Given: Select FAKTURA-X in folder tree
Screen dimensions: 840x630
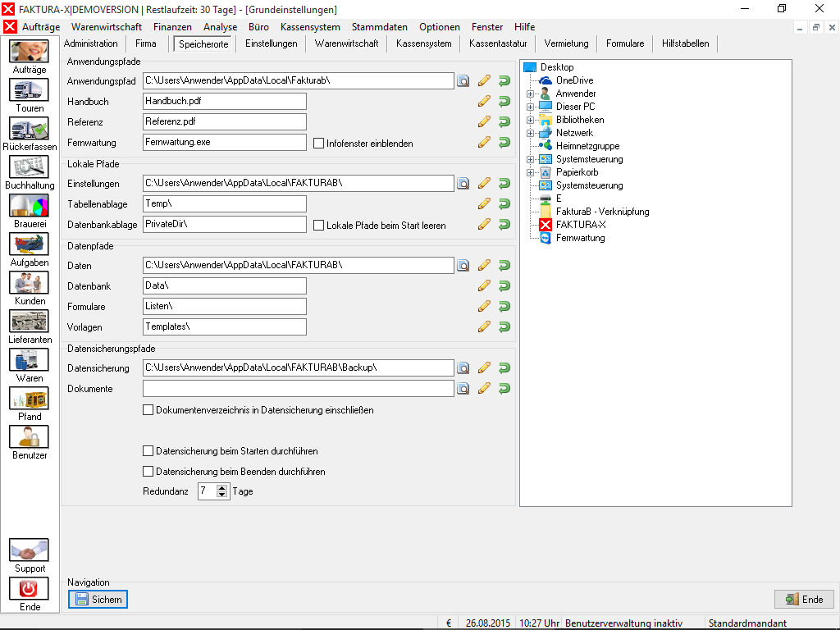Looking at the screenshot, I should pyautogui.click(x=581, y=225).
